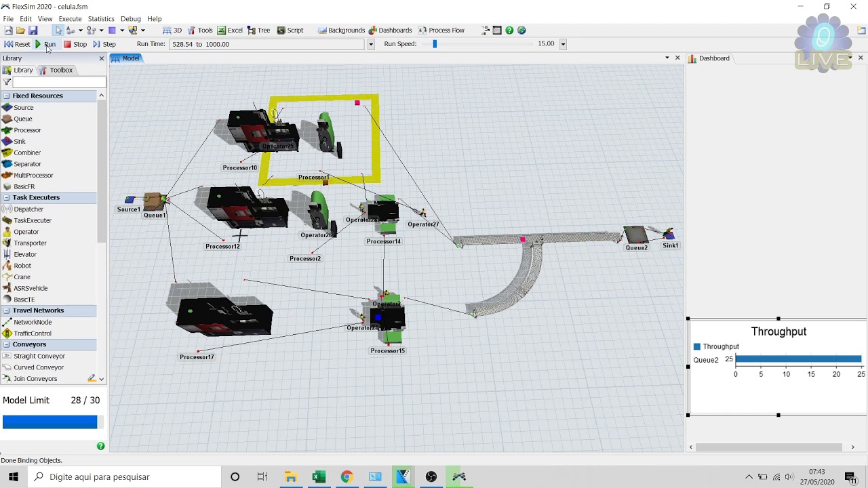Collapse the Travel Networks section
Viewport: 868px width, 488px height.
[x=6, y=310]
